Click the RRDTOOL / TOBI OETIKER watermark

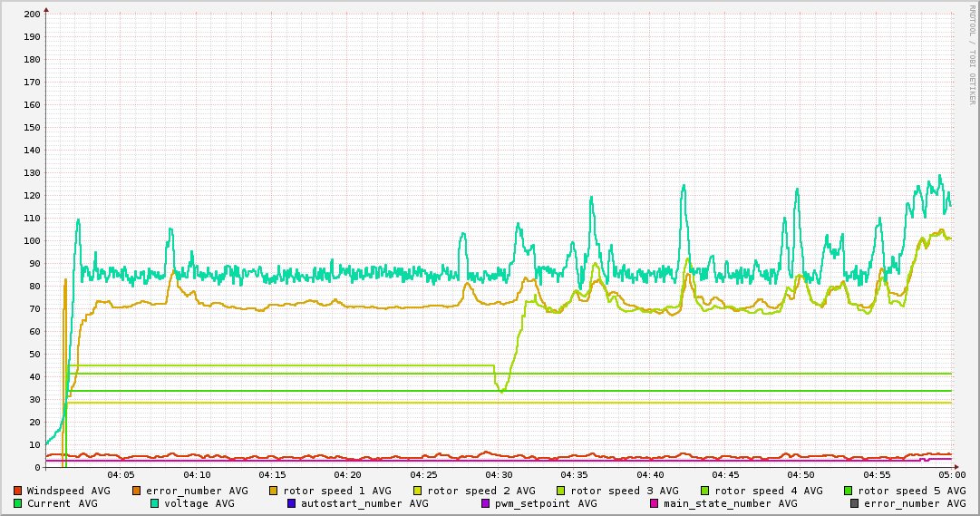click(x=972, y=54)
